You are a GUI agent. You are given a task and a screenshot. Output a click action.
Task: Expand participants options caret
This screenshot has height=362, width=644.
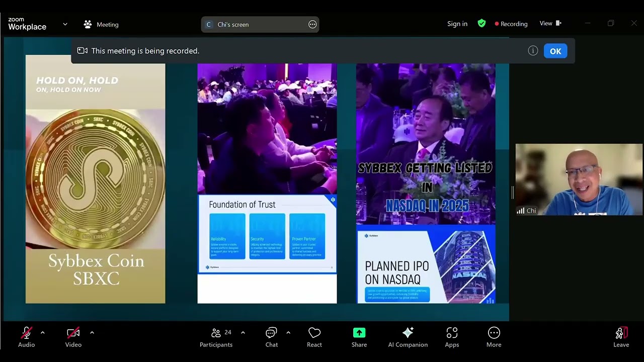tap(243, 332)
